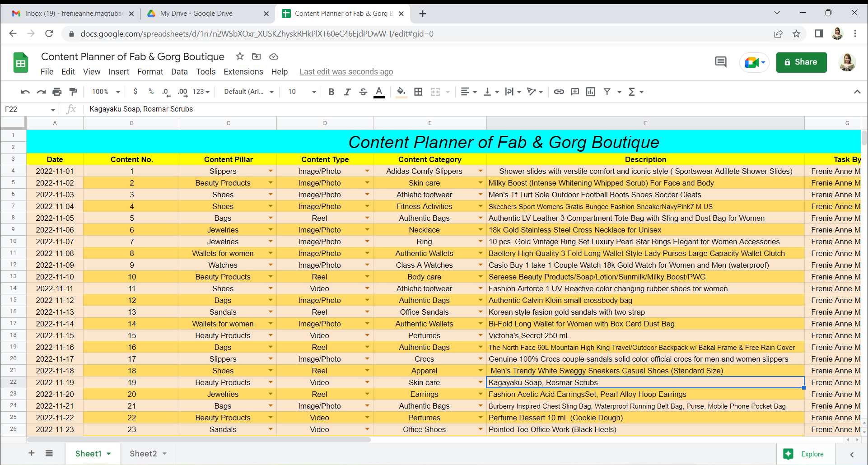Open the font size dropdown
Image resolution: width=868 pixels, height=465 pixels.
tap(302, 92)
